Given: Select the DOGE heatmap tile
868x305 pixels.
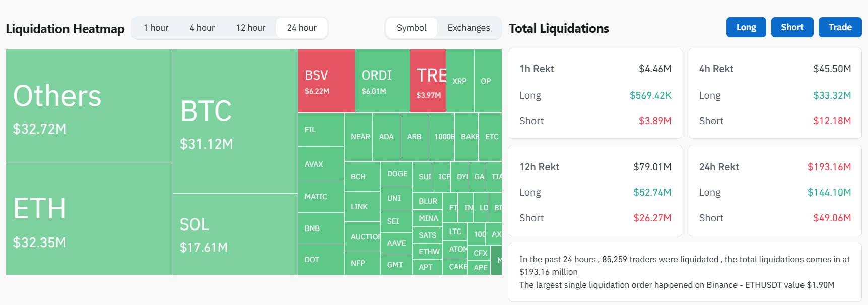Looking at the screenshot, I should (x=396, y=174).
